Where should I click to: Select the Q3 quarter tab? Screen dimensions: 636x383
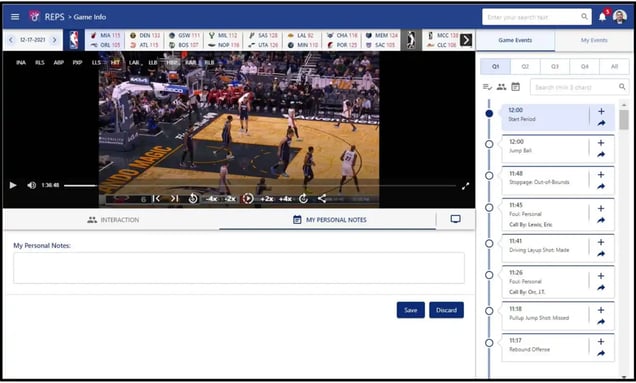pyautogui.click(x=555, y=67)
